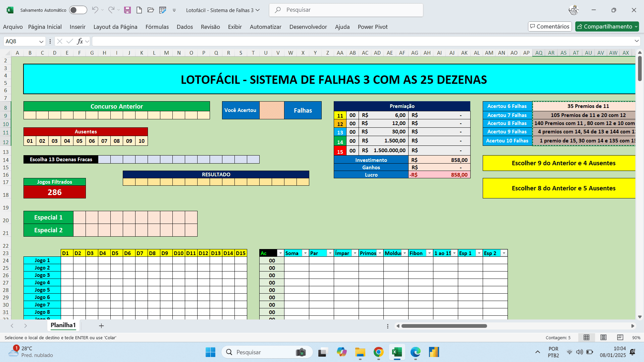Click the 'Acertou 6 Falhas' cell
The height and width of the screenshot is (362, 644).
point(507,106)
